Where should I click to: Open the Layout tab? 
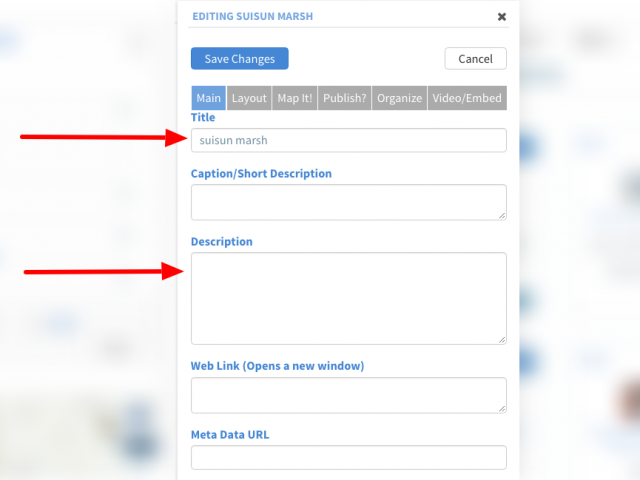pyautogui.click(x=249, y=98)
